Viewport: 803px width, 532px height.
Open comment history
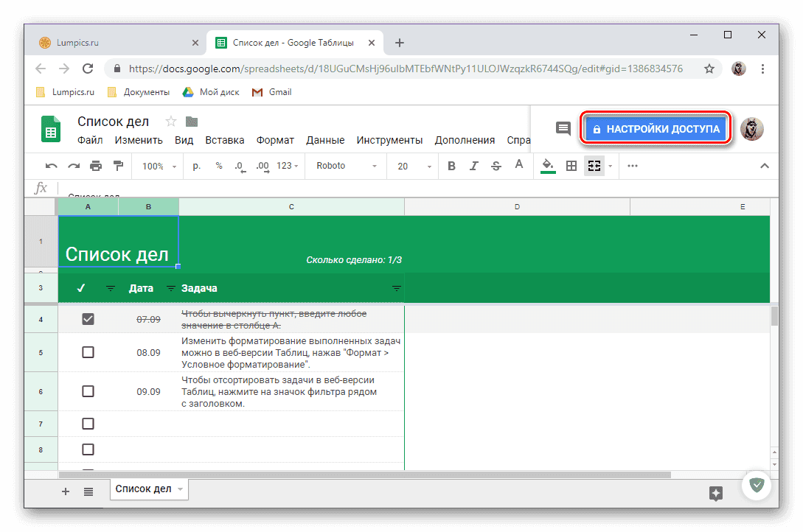click(x=563, y=128)
